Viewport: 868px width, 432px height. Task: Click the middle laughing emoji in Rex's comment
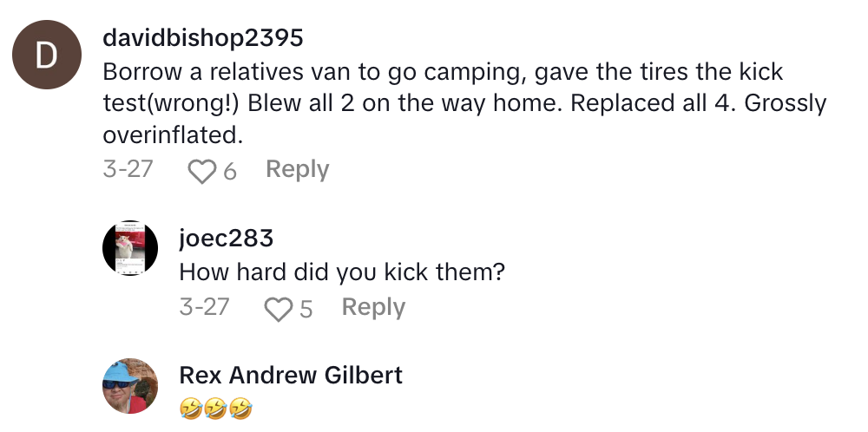point(214,409)
